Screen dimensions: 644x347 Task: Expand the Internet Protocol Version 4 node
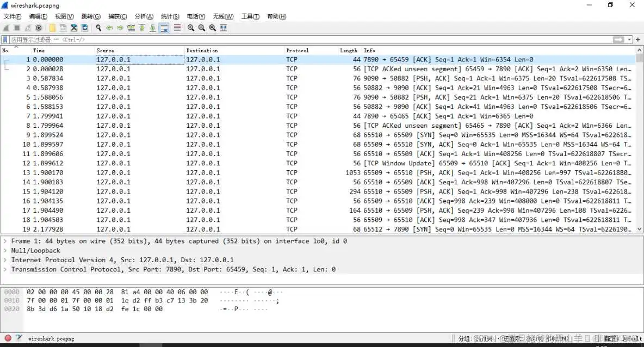click(5, 260)
